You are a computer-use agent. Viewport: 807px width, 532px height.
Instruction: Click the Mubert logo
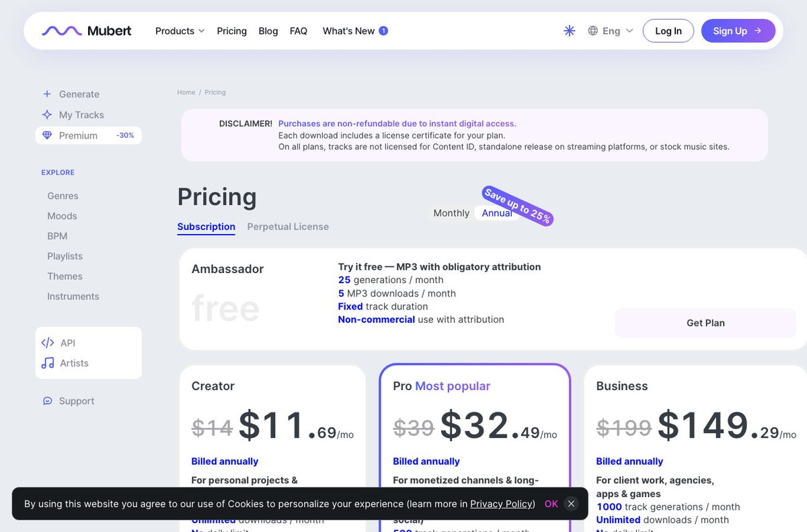click(x=87, y=31)
